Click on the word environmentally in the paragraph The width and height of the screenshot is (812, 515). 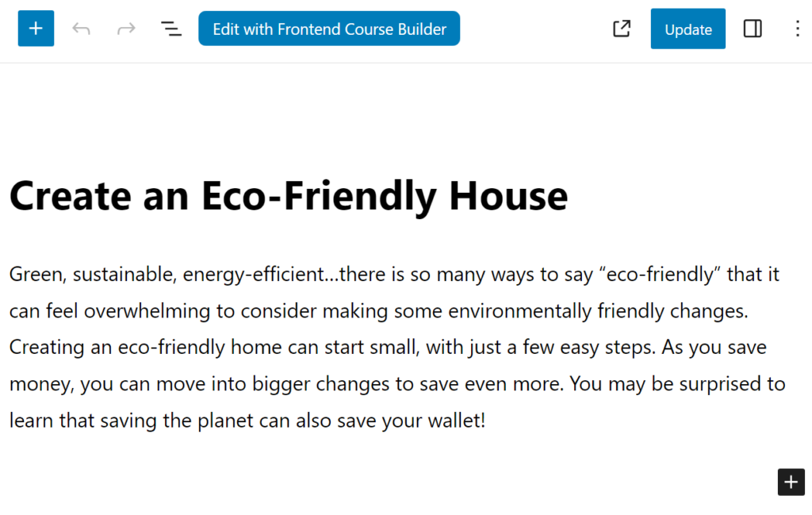click(519, 311)
